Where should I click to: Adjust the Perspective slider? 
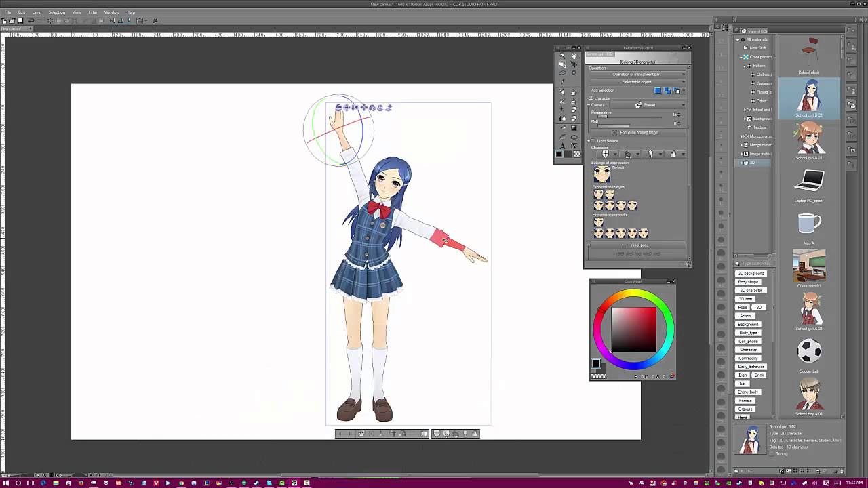pos(629,117)
